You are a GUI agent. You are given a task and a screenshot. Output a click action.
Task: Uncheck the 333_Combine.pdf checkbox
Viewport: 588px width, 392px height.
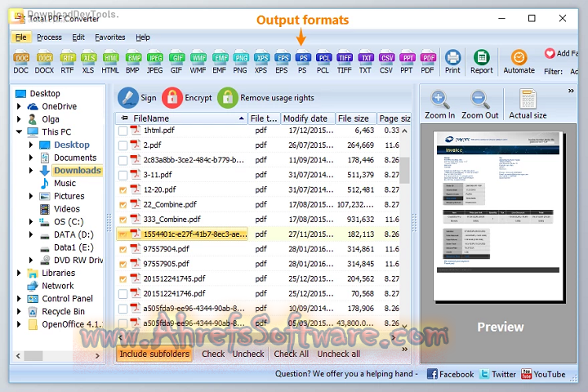coord(122,220)
